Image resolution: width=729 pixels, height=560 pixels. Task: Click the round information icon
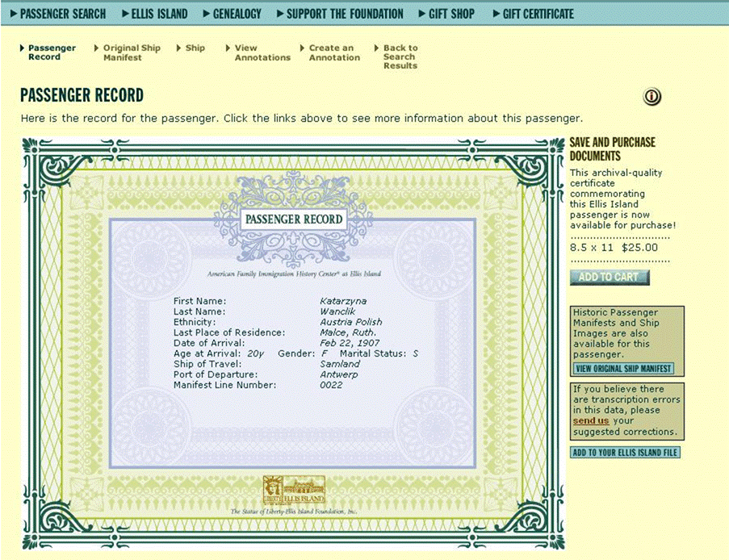point(651,97)
